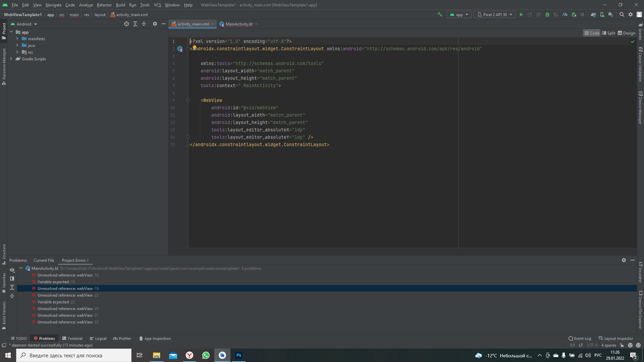Open the app run configuration dropdown

tap(459, 14)
